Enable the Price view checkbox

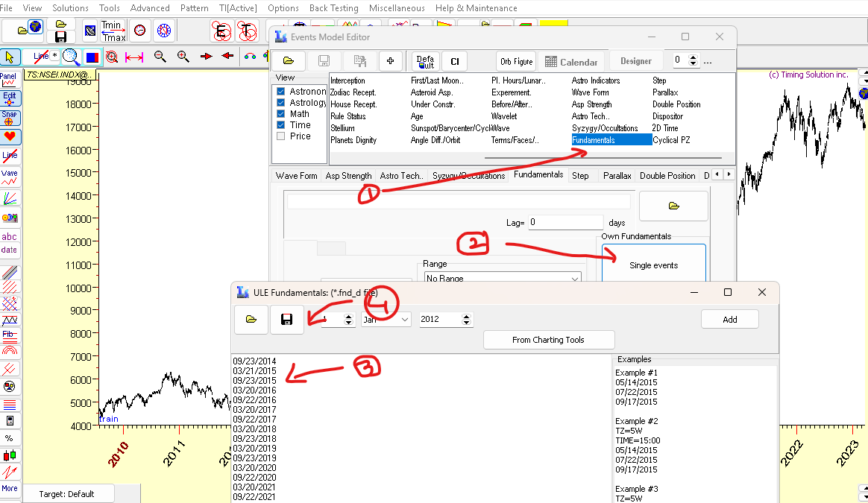click(280, 136)
